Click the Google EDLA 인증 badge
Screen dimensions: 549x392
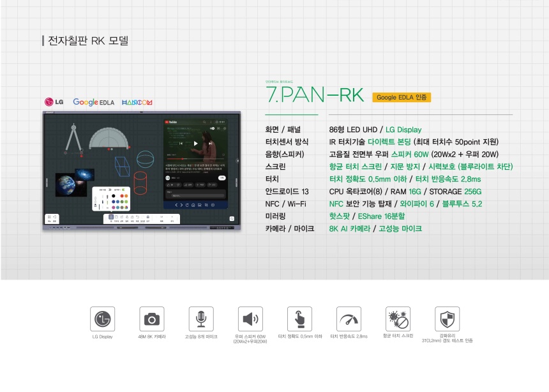coord(401,98)
